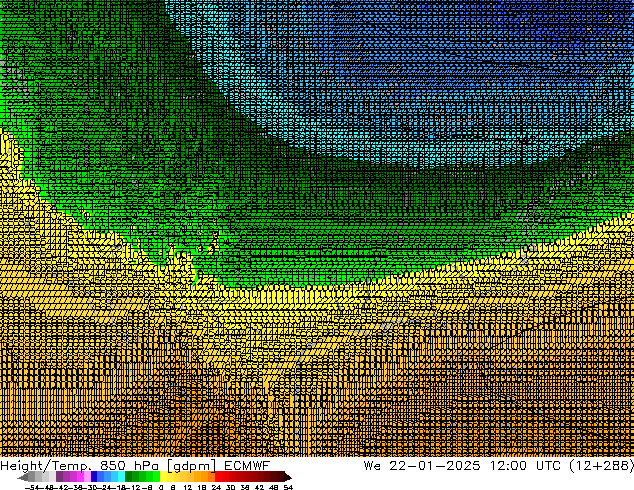
Task: Click the dark purple swatch in the legend
Action: click(59, 476)
